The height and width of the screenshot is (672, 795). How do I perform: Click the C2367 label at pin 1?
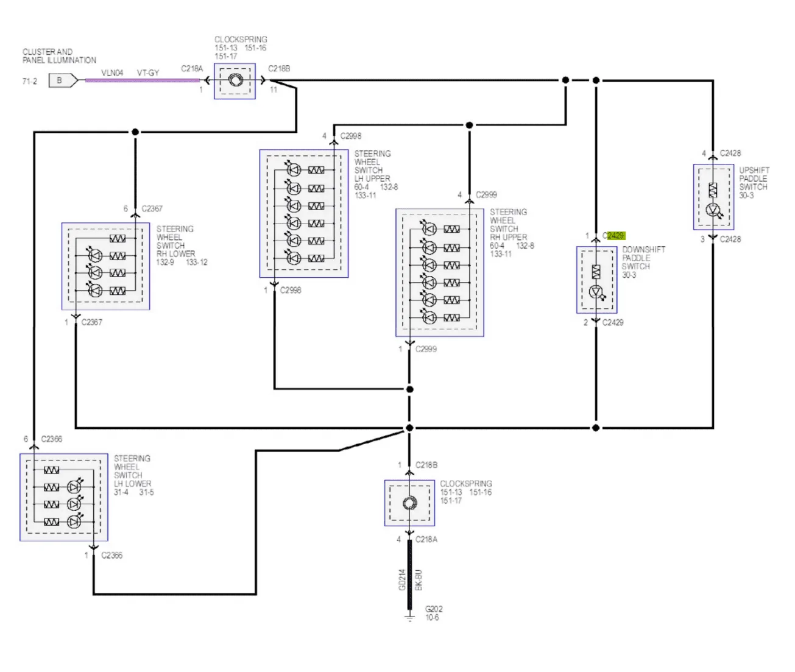(x=92, y=322)
